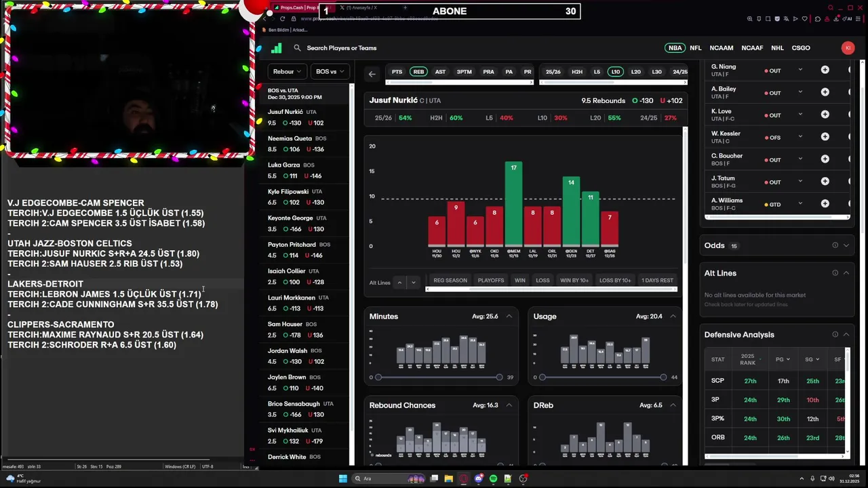Switch to the NFL league tab
This screenshot has height=488, width=868.
pos(695,48)
